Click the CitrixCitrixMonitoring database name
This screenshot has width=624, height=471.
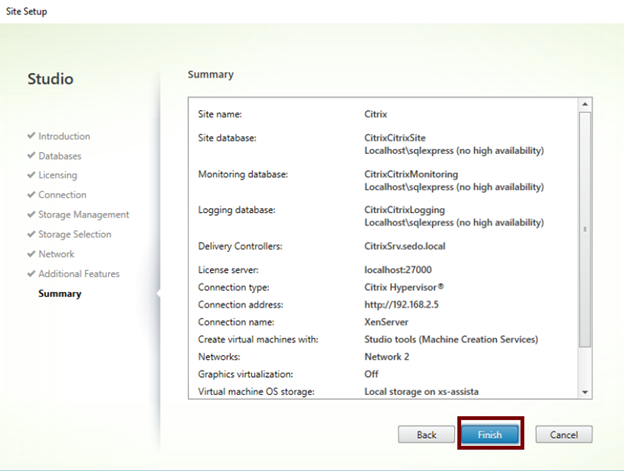point(411,174)
